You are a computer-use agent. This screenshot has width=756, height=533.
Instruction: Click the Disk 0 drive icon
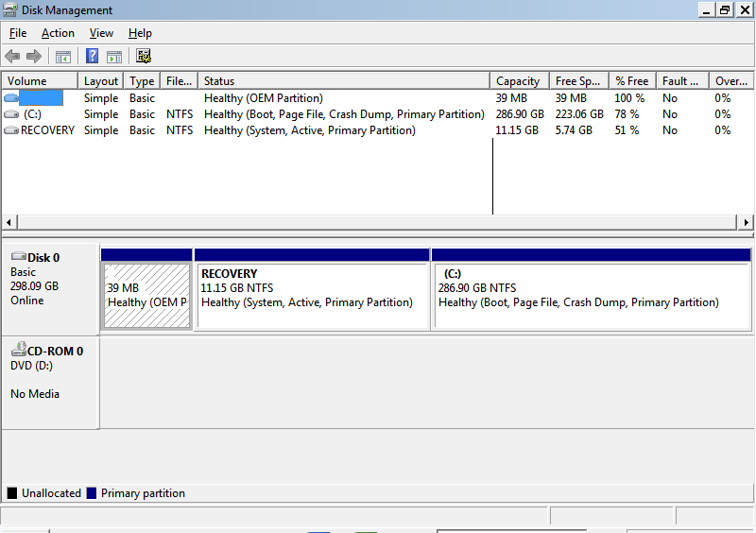tap(19, 256)
